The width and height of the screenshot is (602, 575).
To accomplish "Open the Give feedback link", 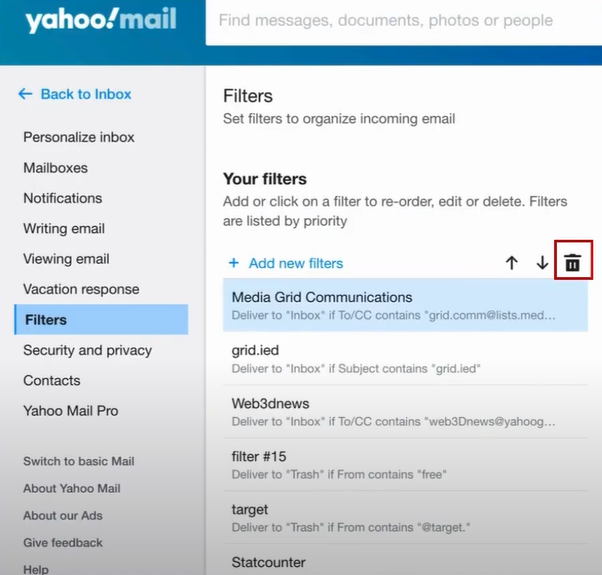I will pos(63,542).
